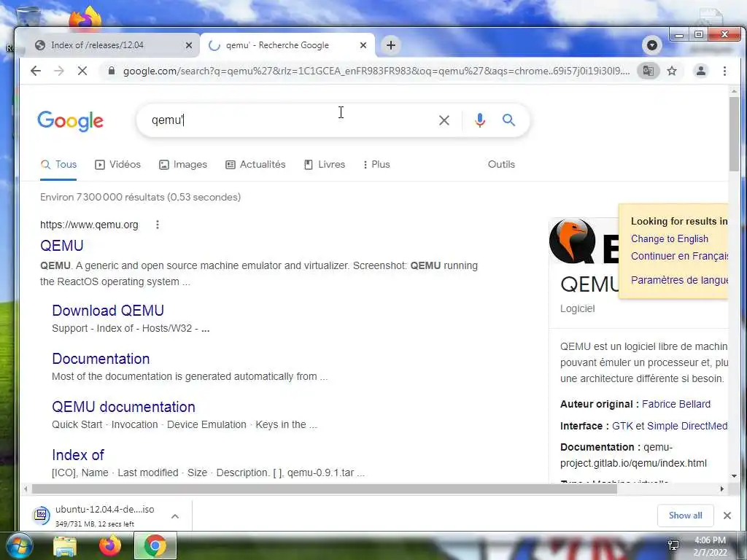Image resolution: width=747 pixels, height=560 pixels.
Task: Select the Livres search filter
Action: point(325,164)
